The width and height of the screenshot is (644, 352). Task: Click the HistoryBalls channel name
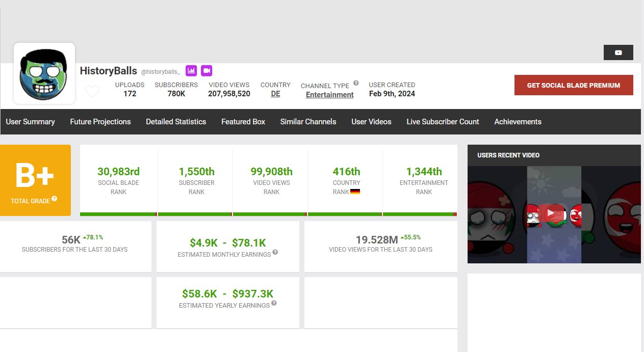(x=109, y=71)
